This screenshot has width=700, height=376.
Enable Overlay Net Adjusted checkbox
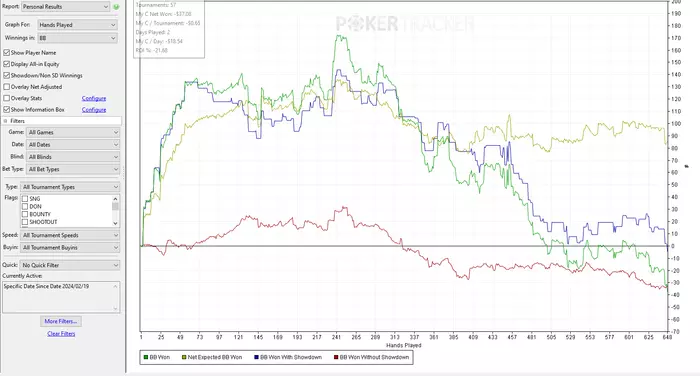coord(7,87)
